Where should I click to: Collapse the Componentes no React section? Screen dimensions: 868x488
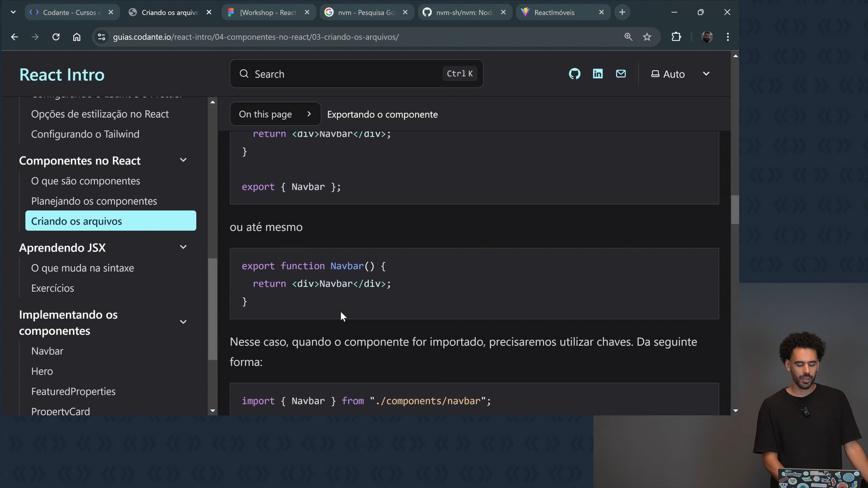point(183,160)
